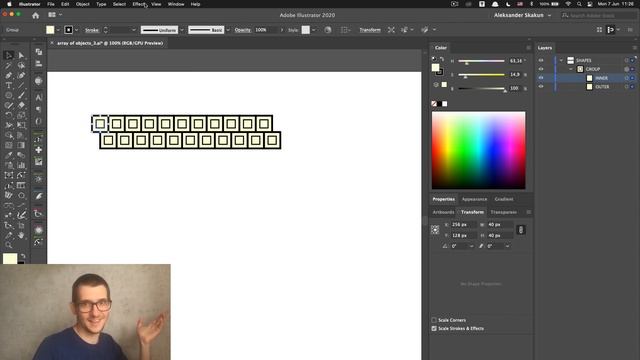Toggle visibility of the OUTER object

(541, 87)
